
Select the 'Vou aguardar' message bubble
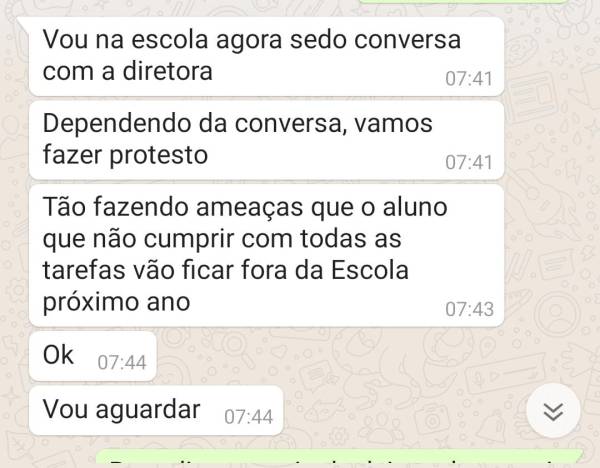(x=156, y=410)
